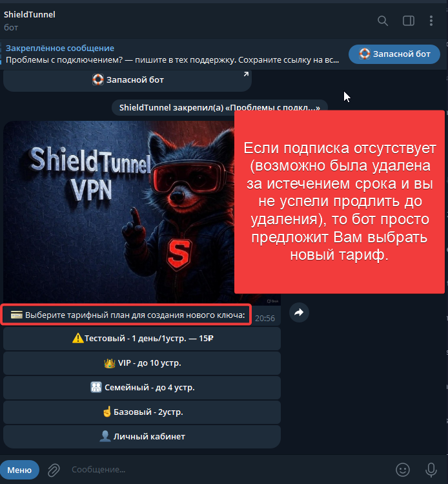Open the Меню bot commands button
The width and height of the screenshot is (448, 484).
click(19, 470)
